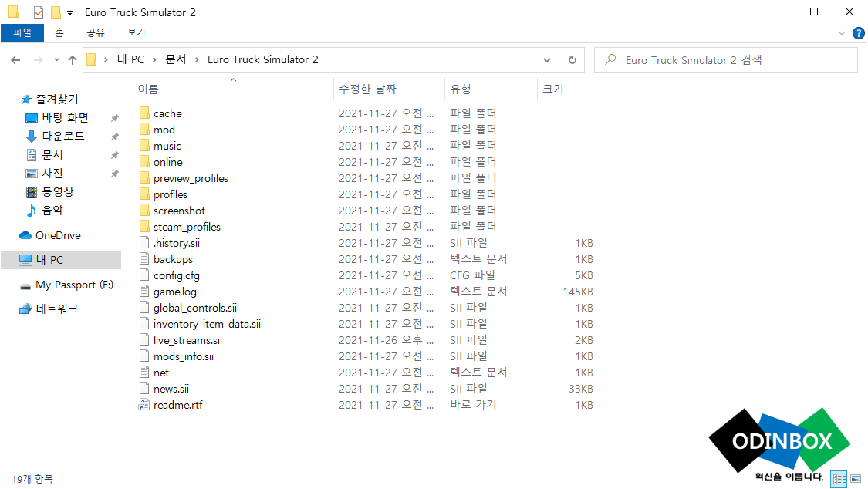The image size is (868, 489).
Task: Expand the ribbon with chevron
Action: pos(842,33)
